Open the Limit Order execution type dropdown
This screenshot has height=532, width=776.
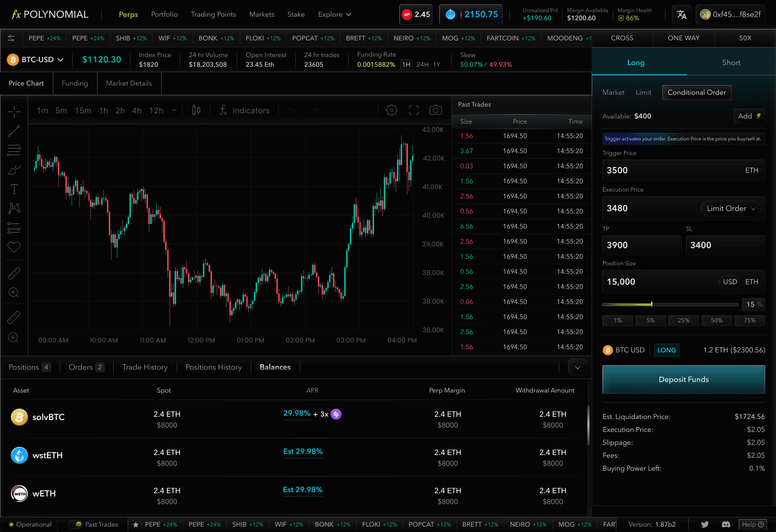(x=730, y=208)
